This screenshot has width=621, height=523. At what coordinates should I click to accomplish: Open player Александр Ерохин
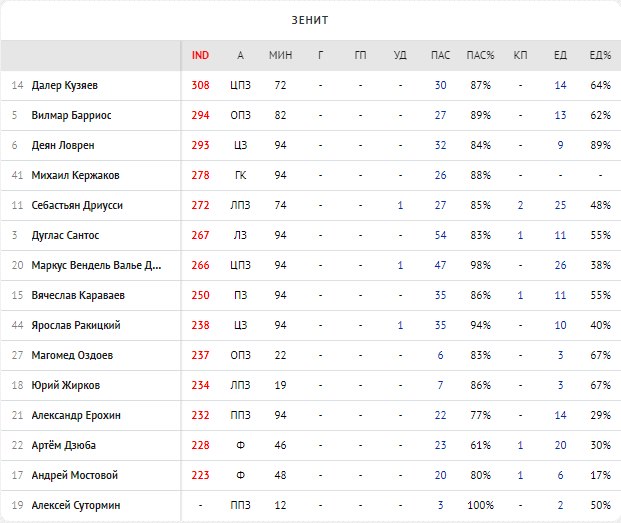(x=76, y=415)
